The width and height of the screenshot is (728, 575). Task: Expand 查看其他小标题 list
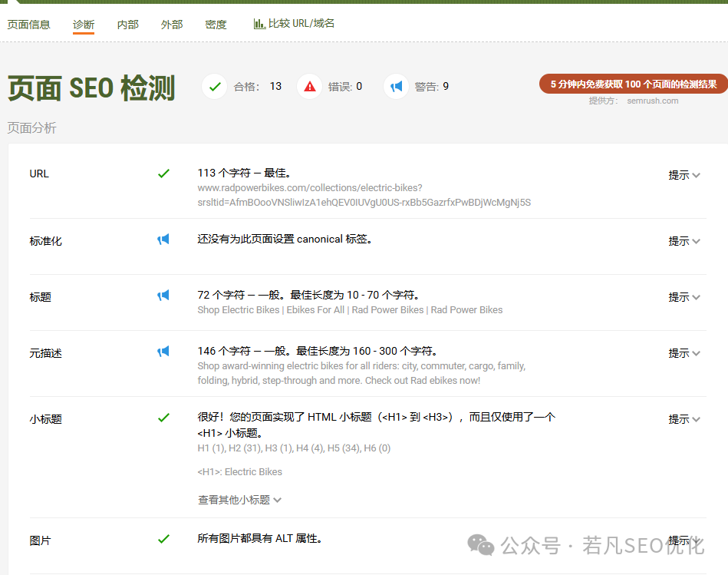point(239,500)
